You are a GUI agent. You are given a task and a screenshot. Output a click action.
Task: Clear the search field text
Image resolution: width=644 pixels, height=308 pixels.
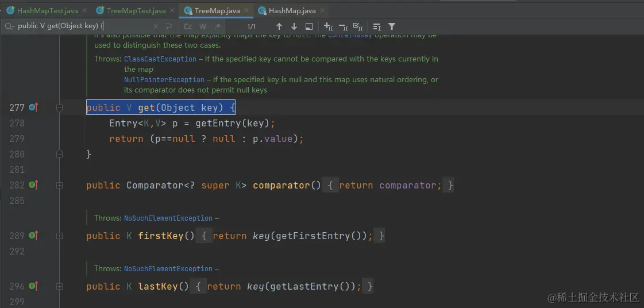tap(156, 26)
